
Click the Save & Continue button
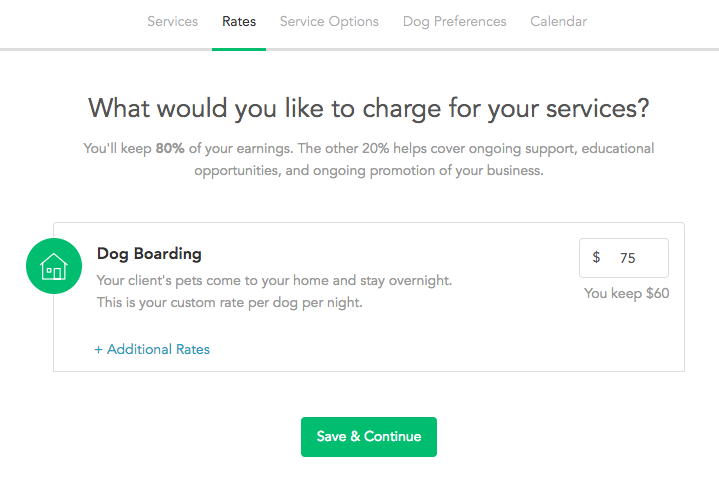click(369, 437)
